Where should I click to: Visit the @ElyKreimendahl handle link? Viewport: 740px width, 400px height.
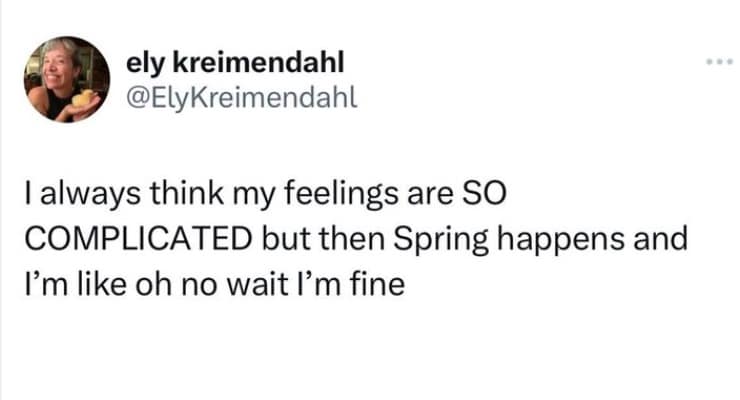click(x=241, y=95)
